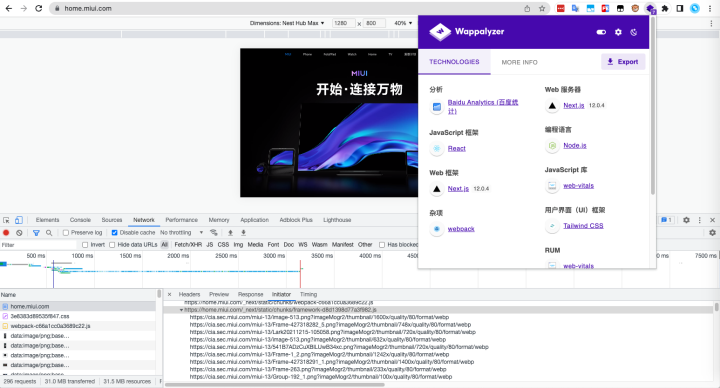Open DevTools more options menu

pos(699,220)
